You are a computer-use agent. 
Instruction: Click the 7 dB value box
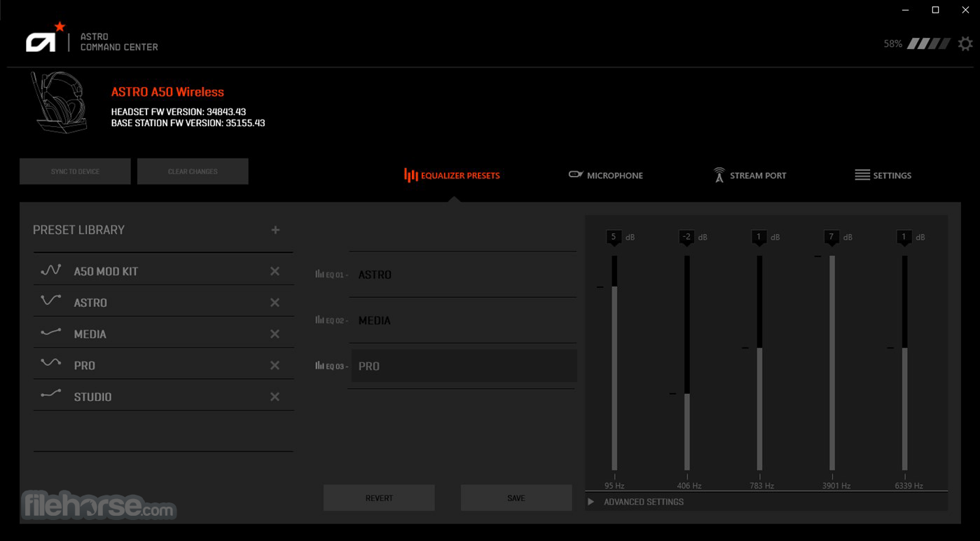pos(831,237)
